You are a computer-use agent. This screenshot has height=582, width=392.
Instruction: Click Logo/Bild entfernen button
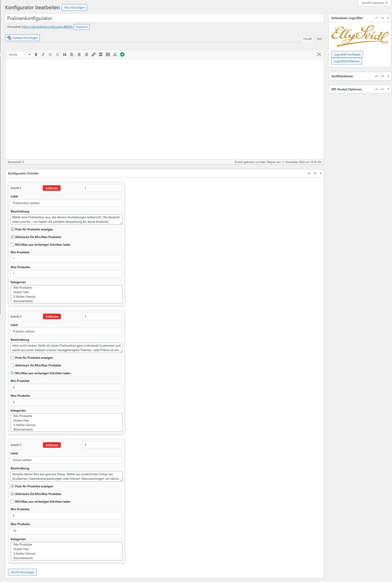click(347, 61)
